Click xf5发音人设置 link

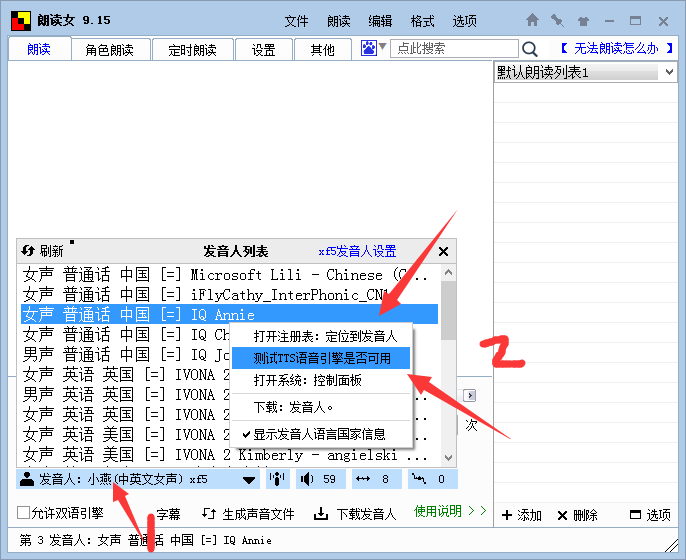click(357, 251)
